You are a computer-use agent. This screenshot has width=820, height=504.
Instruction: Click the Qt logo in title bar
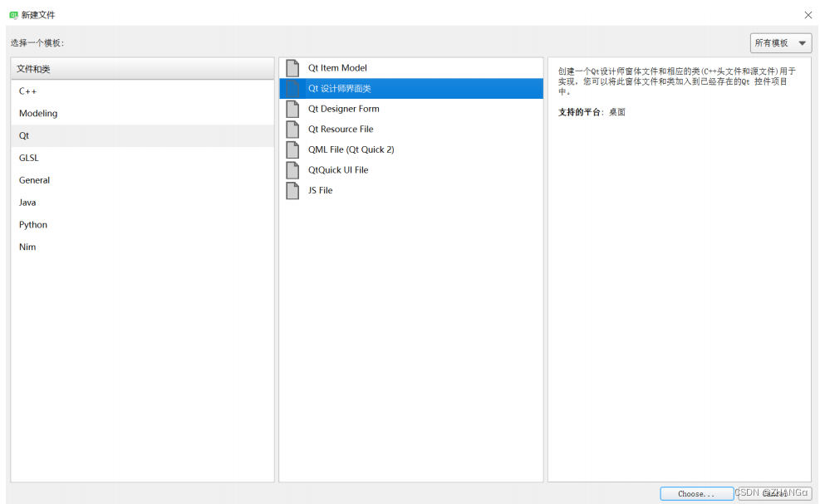[13, 15]
